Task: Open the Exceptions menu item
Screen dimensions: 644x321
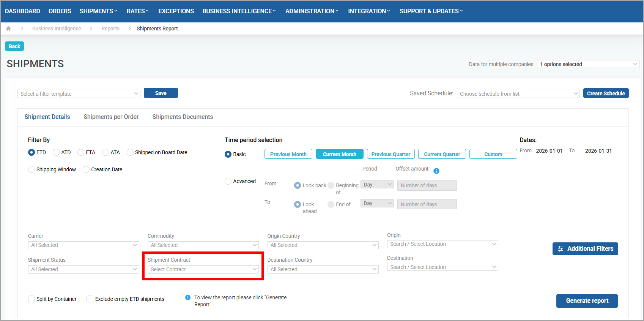Action: point(176,11)
